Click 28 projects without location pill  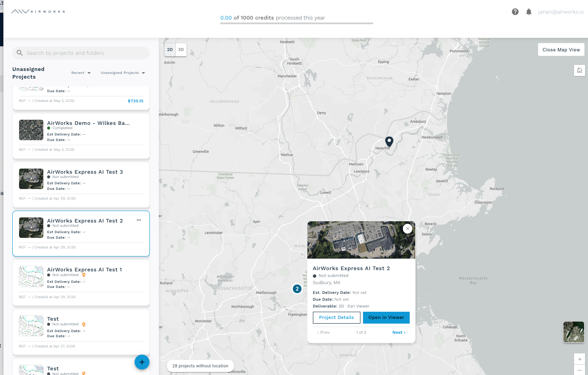[200, 366]
